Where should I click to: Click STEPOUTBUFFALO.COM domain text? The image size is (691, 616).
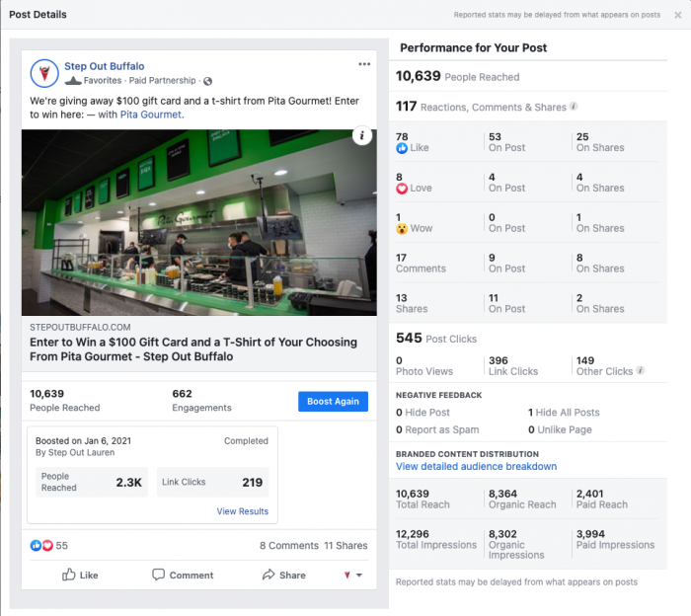80,328
